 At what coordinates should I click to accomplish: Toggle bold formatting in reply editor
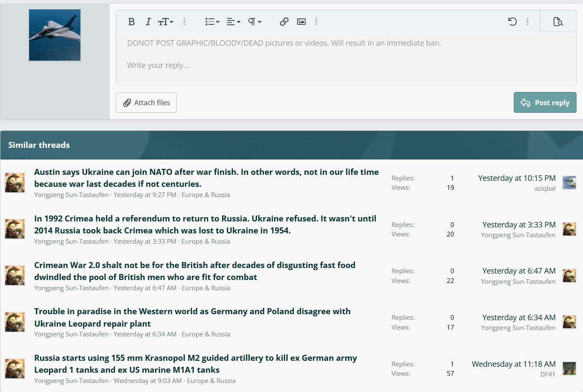[131, 22]
